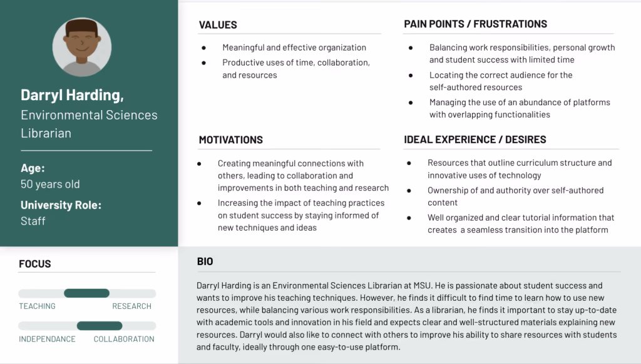Image resolution: width=641 pixels, height=364 pixels.
Task: Click the FOCUS section heading
Action: 35,264
